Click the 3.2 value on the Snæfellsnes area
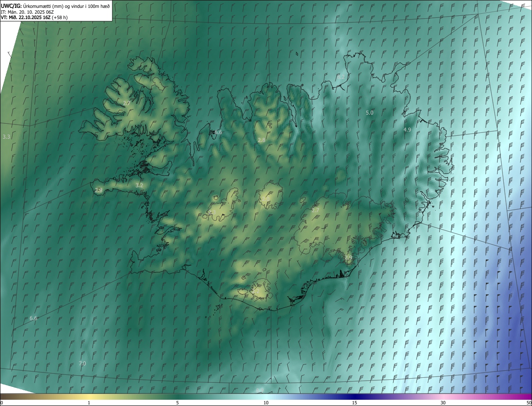The height and width of the screenshot is (406, 532). coord(139,186)
